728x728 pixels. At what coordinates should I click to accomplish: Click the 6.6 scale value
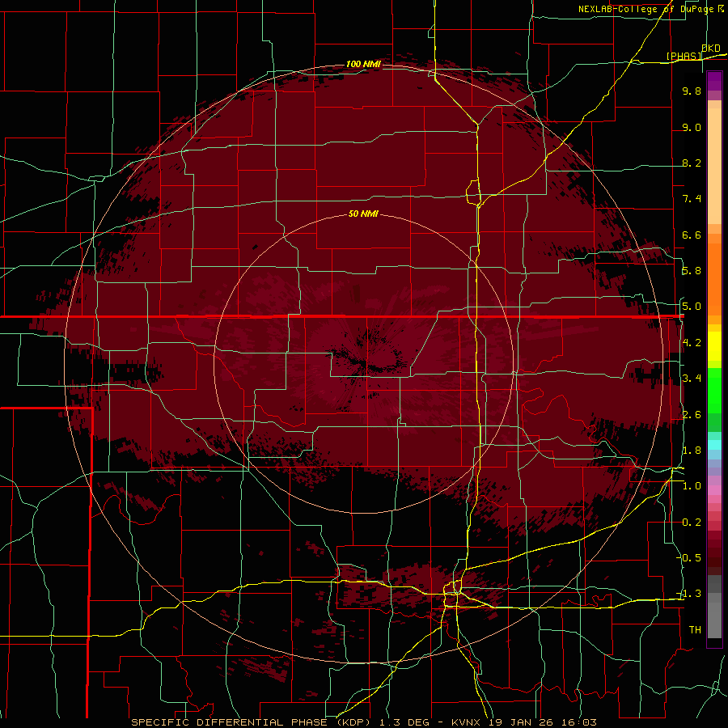(692, 235)
